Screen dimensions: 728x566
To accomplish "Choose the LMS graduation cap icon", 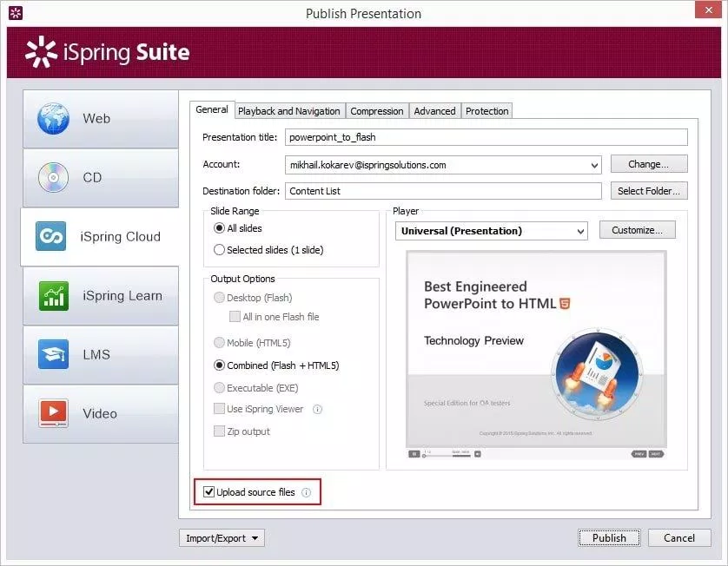I will click(53, 354).
